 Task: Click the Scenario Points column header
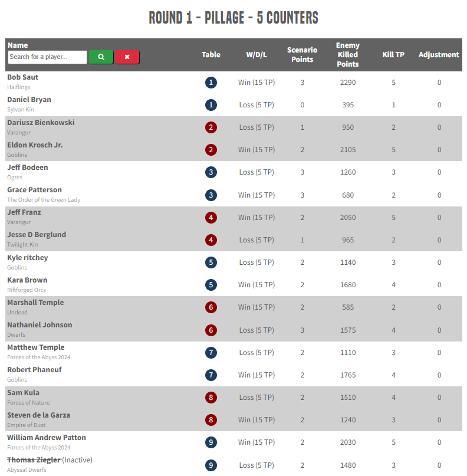pyautogui.click(x=302, y=55)
